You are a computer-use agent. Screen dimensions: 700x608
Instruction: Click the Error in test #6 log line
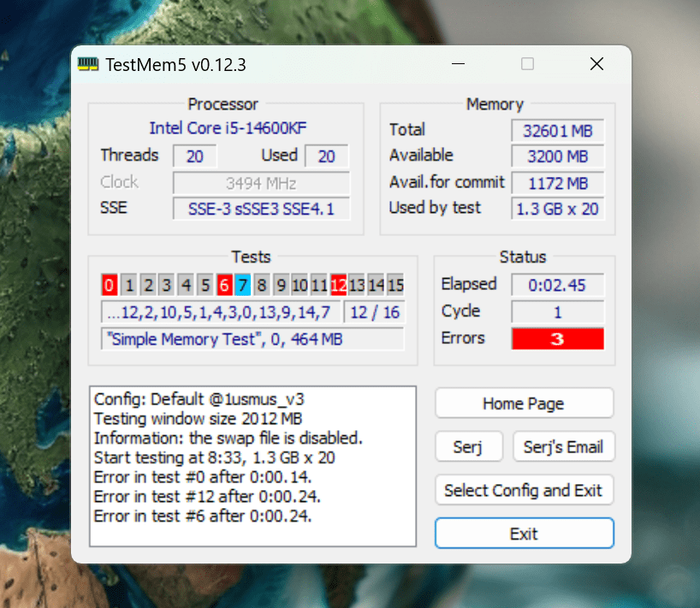coord(203,517)
